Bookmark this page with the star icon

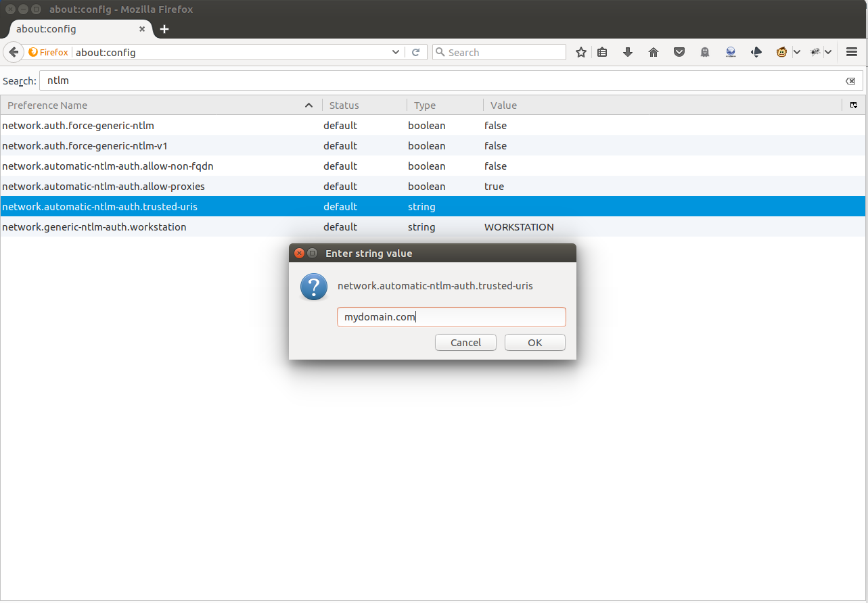[x=580, y=51]
